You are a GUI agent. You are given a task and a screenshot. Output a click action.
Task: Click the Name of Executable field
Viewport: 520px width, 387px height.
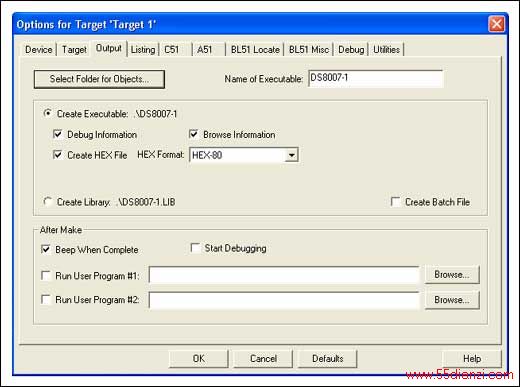tap(376, 78)
